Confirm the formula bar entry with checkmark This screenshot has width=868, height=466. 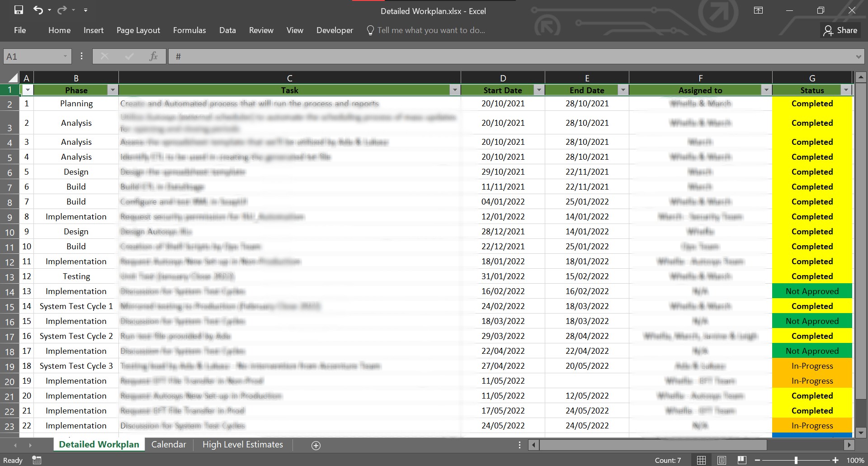tap(129, 57)
